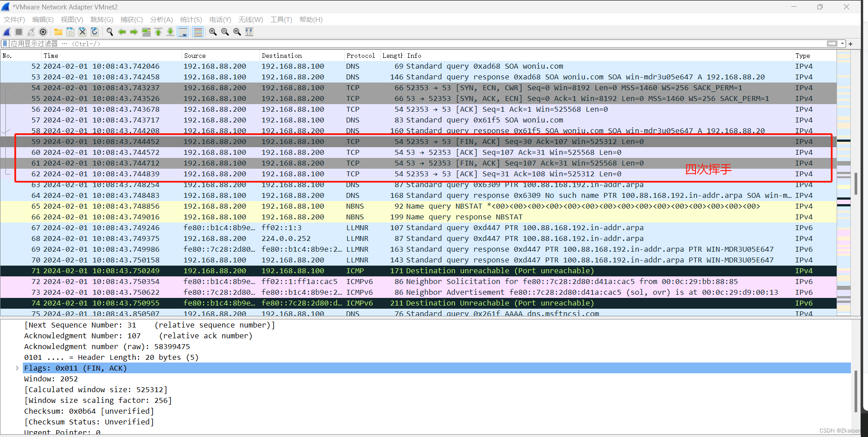This screenshot has width=868, height=437.
Task: Open the 跳转(G) menu
Action: (102, 20)
